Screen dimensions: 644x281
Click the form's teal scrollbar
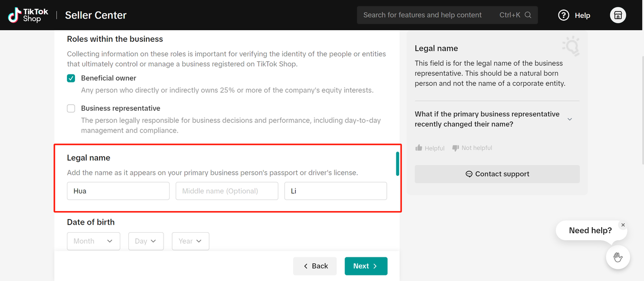pyautogui.click(x=397, y=164)
